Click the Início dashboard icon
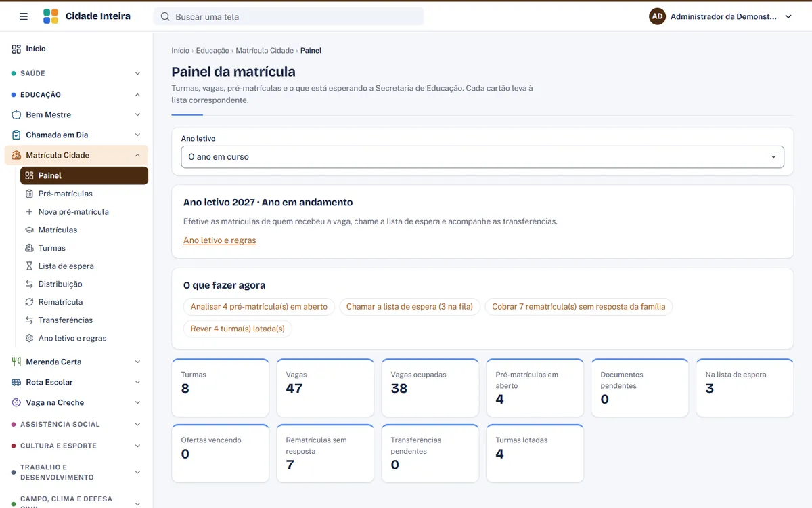 16,49
